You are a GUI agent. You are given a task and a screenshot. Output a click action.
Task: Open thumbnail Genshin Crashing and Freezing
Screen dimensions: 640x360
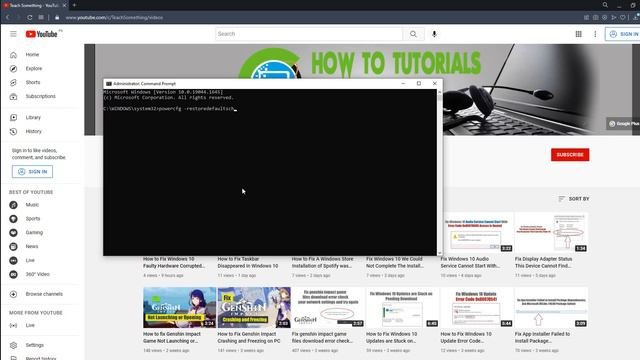pos(254,307)
